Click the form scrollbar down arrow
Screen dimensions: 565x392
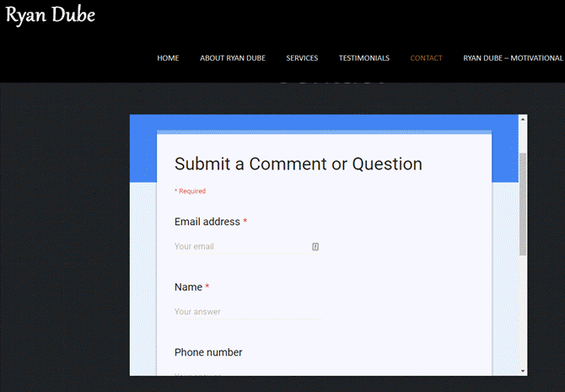[523, 370]
